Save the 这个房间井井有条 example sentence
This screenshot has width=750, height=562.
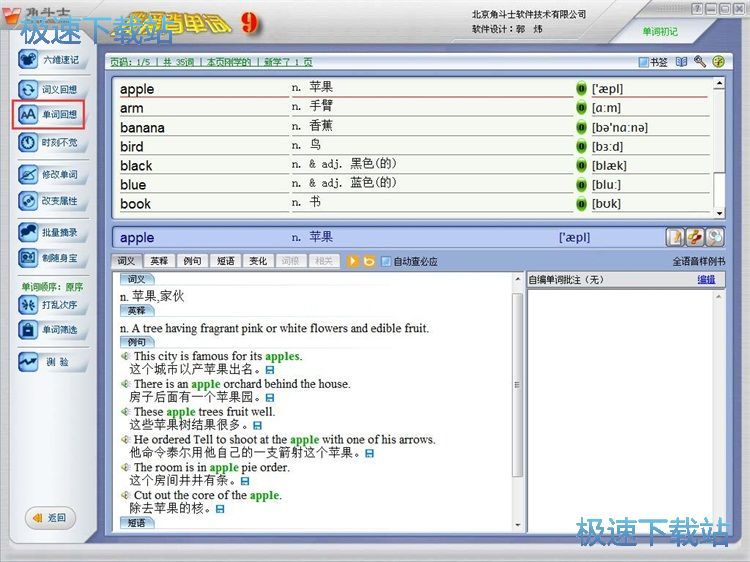[245, 481]
